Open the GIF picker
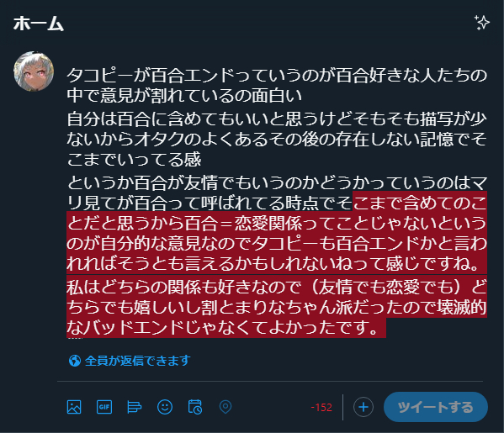504x433 pixels. [x=104, y=407]
